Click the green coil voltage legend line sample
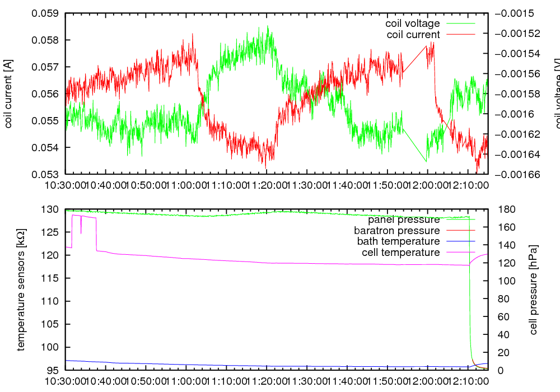Screen dimensions: 560x392 [460, 24]
